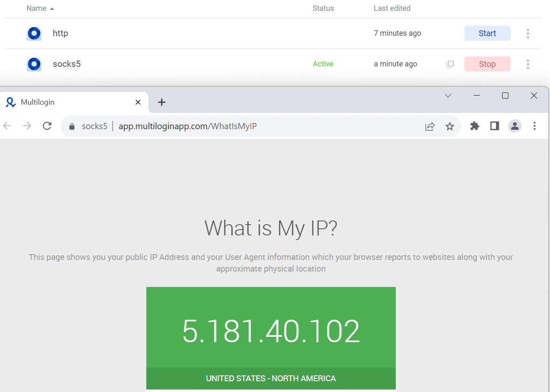Click the United States - North America label

[x=271, y=378]
